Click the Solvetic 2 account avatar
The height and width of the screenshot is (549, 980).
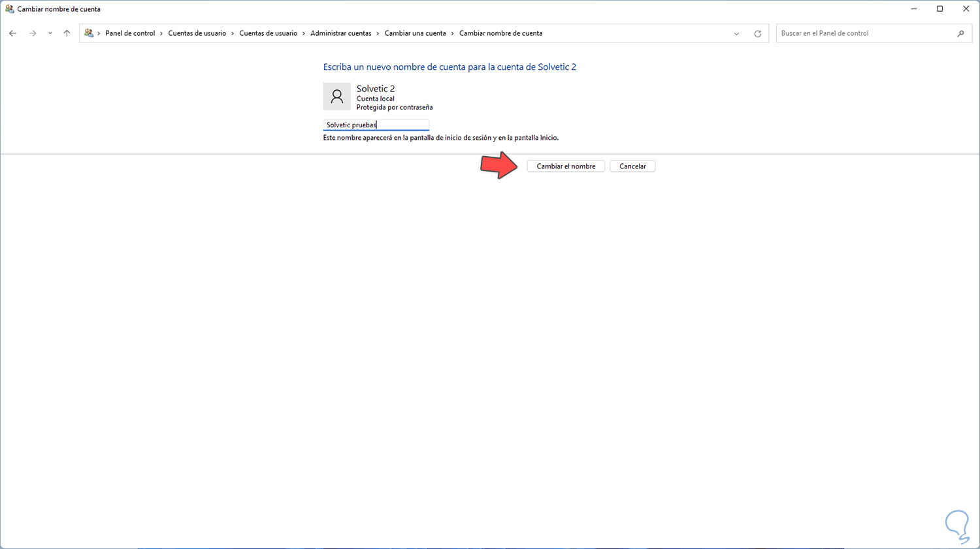337,97
